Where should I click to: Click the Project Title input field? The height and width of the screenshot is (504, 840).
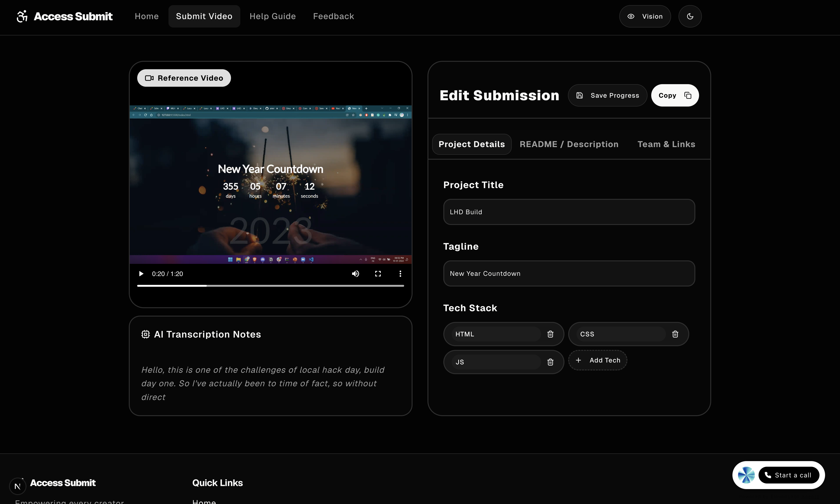[569, 212]
